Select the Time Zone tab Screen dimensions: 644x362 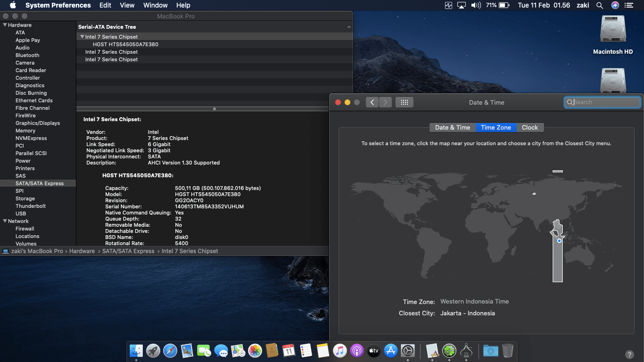click(496, 127)
